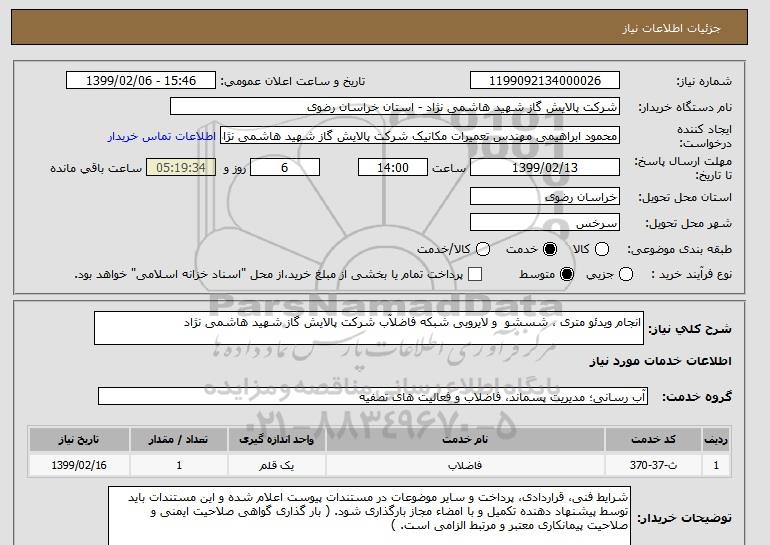Click the اطلاعات خدمات مورد نیاز heading
The height and width of the screenshot is (545, 770).
pyautogui.click(x=660, y=361)
